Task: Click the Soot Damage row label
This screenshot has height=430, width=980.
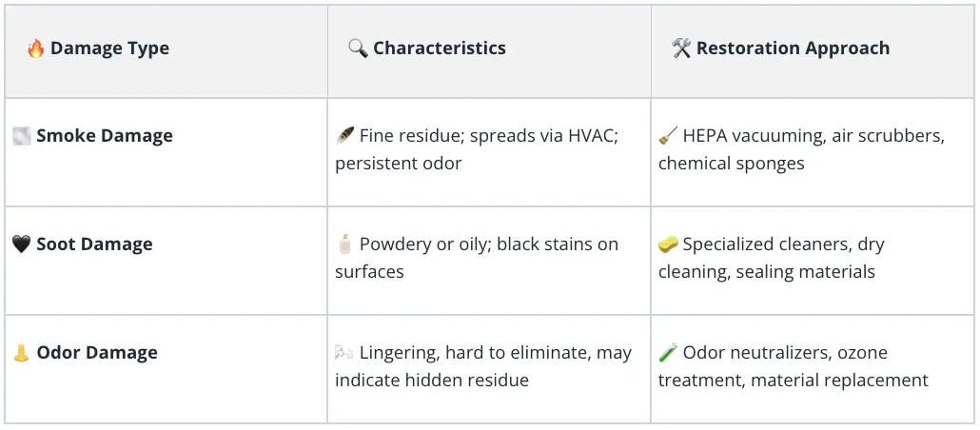Action: [x=94, y=244]
